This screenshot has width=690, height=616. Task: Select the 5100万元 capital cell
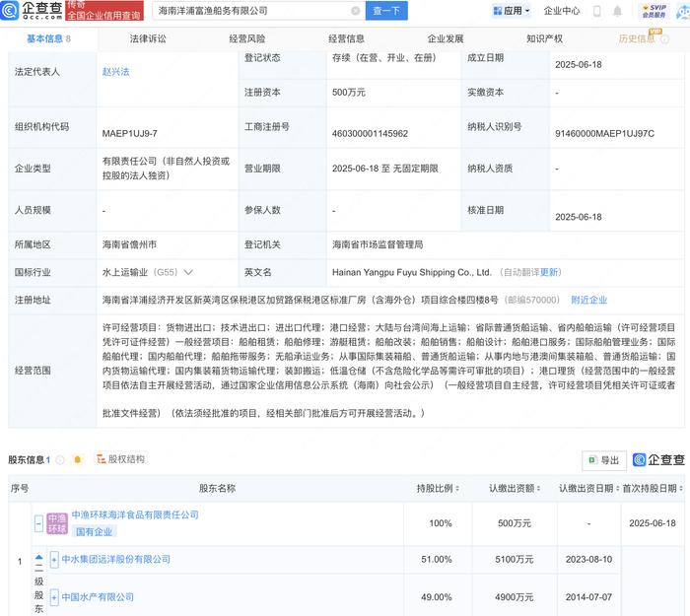(514, 560)
